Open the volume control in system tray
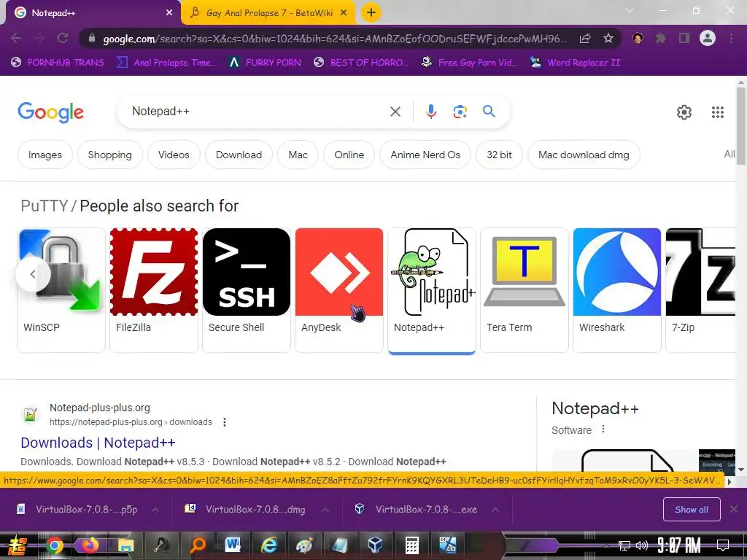The image size is (747, 560). click(x=642, y=545)
